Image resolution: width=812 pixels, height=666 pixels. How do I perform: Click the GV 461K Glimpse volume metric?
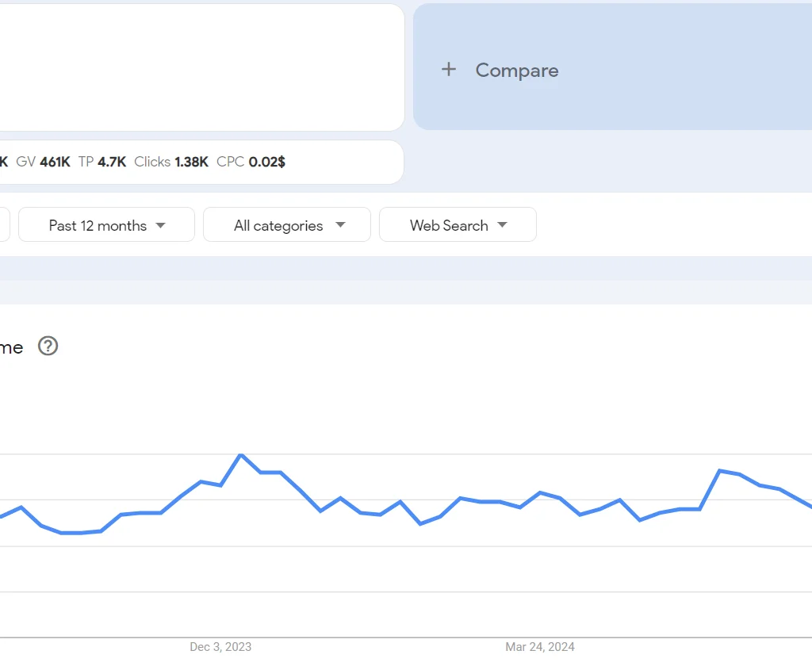pos(44,162)
